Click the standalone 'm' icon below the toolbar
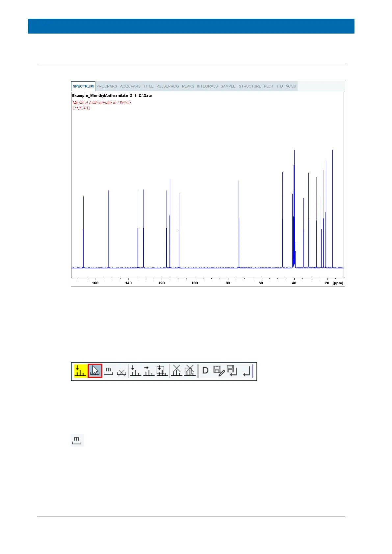 pos(77,441)
